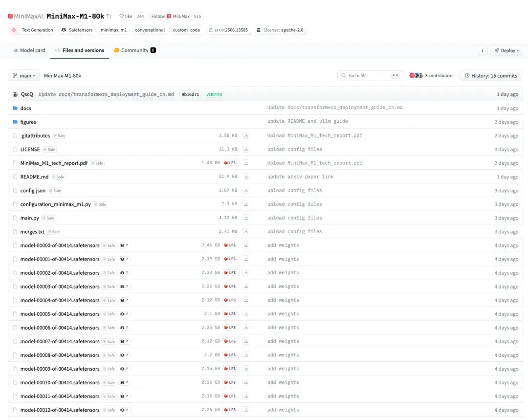Open the docs folder
Image resolution: width=528 pixels, height=420 pixels.
pos(25,108)
